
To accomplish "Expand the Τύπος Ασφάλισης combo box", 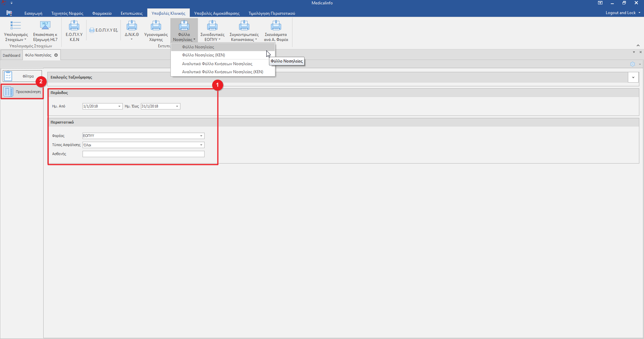I will [201, 145].
